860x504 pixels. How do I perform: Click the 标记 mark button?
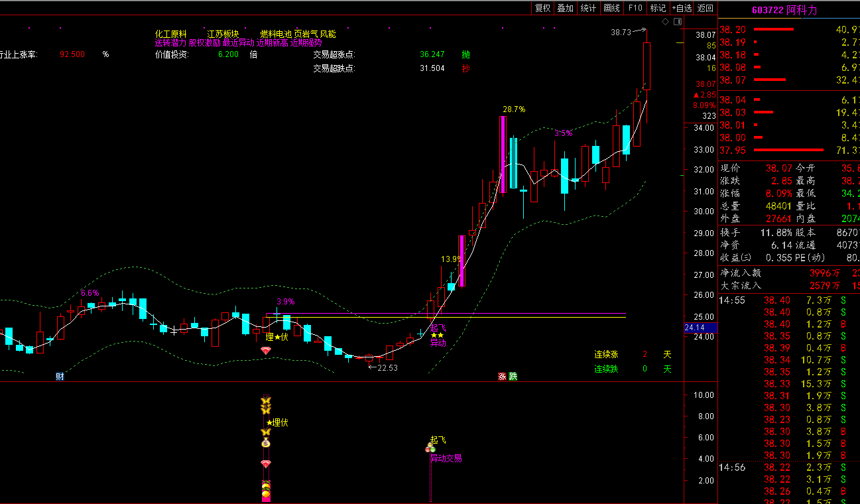pyautogui.click(x=658, y=8)
